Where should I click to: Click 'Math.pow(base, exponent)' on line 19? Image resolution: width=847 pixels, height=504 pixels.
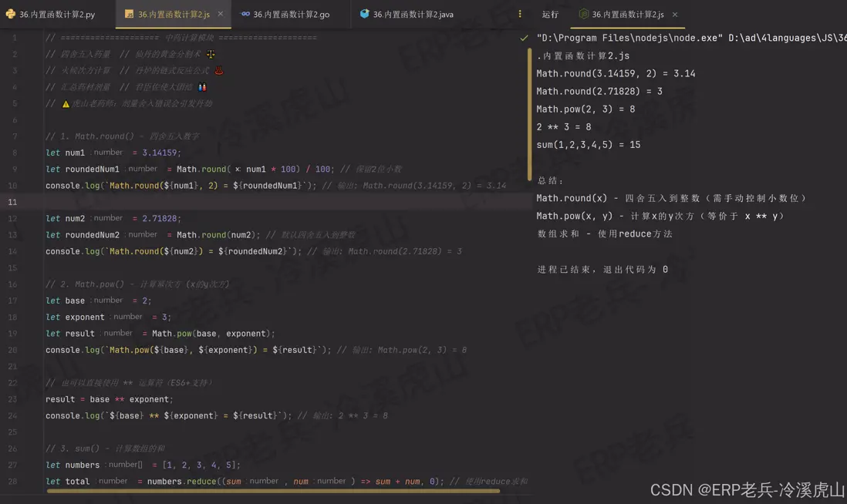(213, 334)
